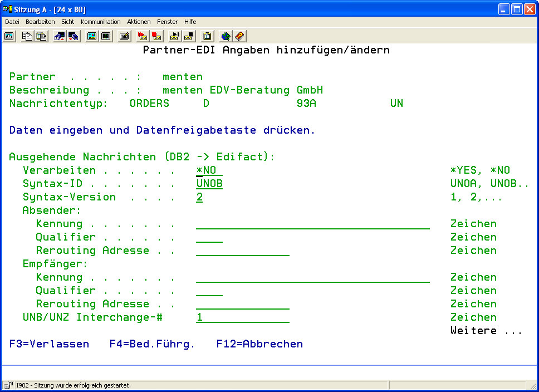Click the Copy icon in the toolbar

(x=27, y=36)
